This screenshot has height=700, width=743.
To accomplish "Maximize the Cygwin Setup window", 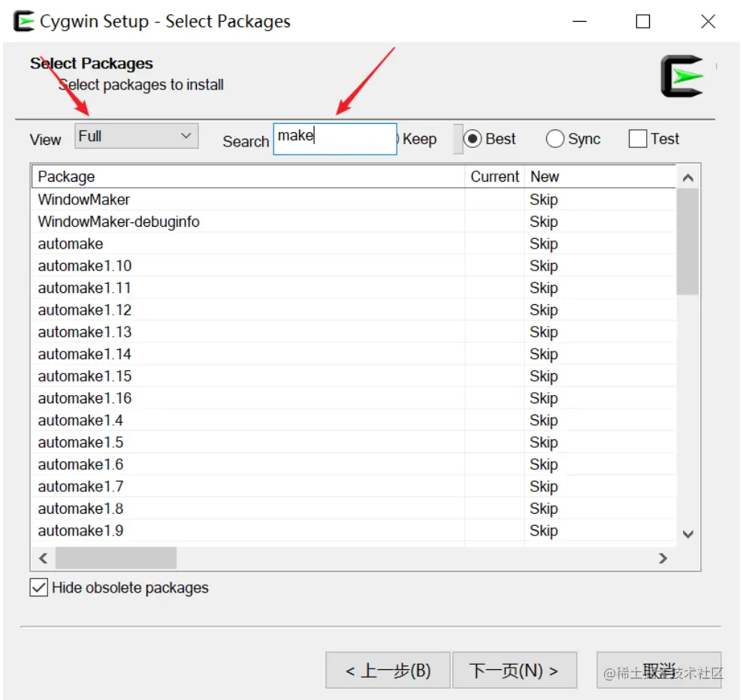I will (x=642, y=21).
